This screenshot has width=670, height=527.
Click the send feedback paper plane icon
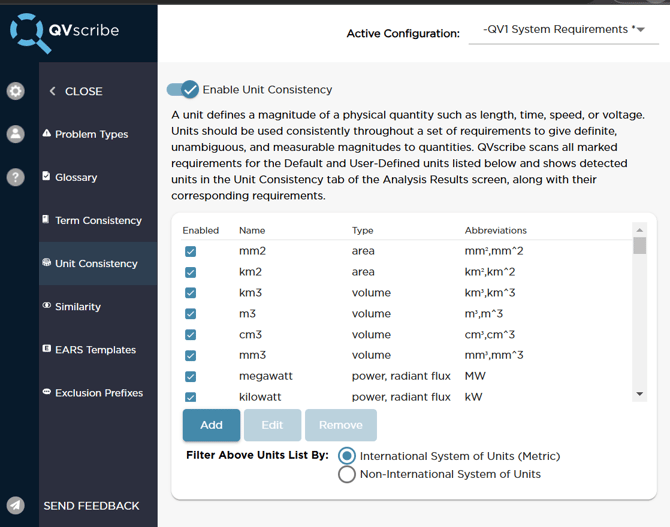16,506
